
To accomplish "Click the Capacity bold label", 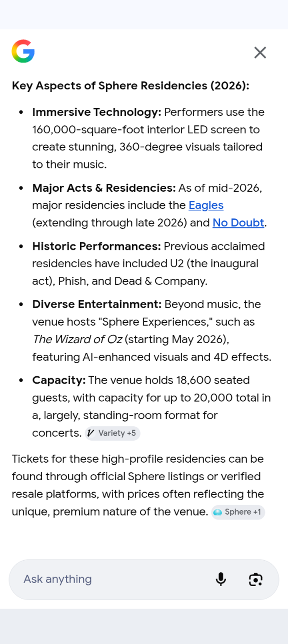I will pyautogui.click(x=59, y=380).
